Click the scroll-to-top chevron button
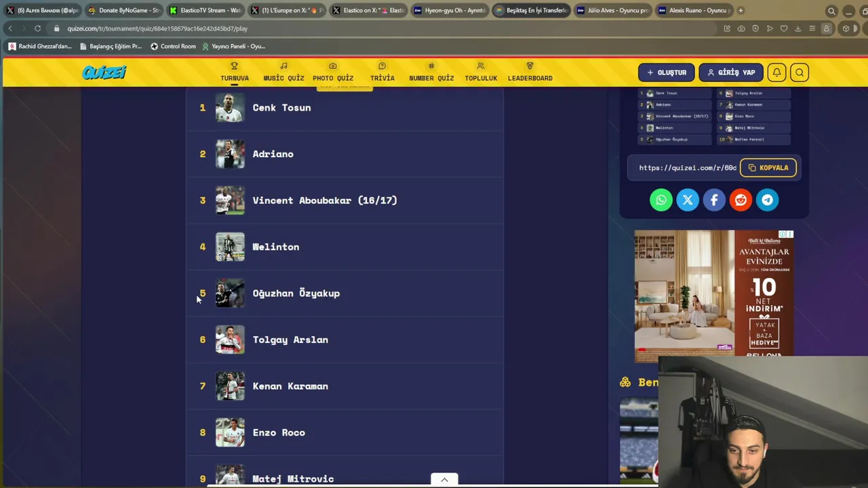Image resolution: width=868 pixels, height=488 pixels. (444, 480)
